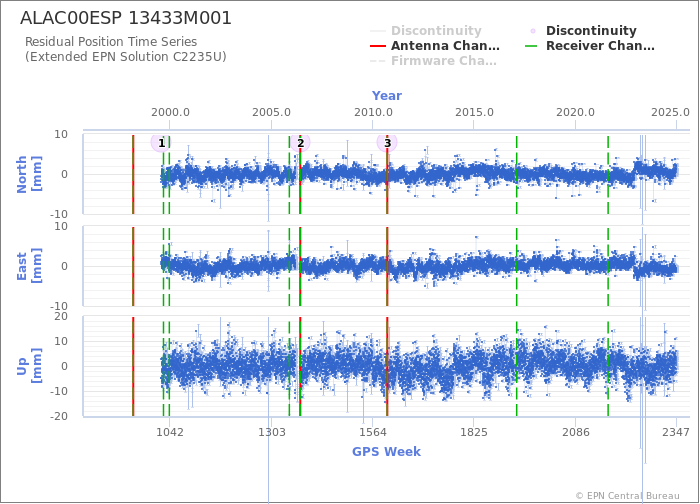This screenshot has height=504, width=700.
Task: Select discontinuity marker 3
Action: tap(387, 143)
